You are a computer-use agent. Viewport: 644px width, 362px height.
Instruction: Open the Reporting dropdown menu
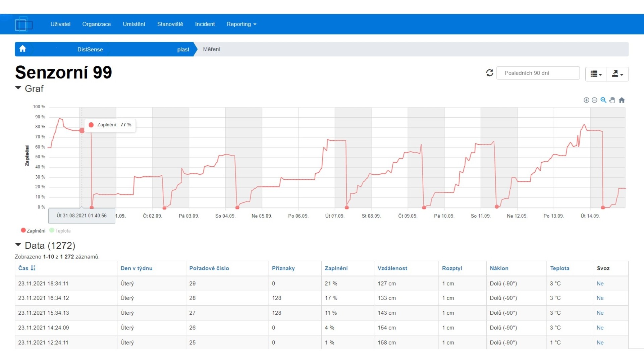click(x=241, y=24)
